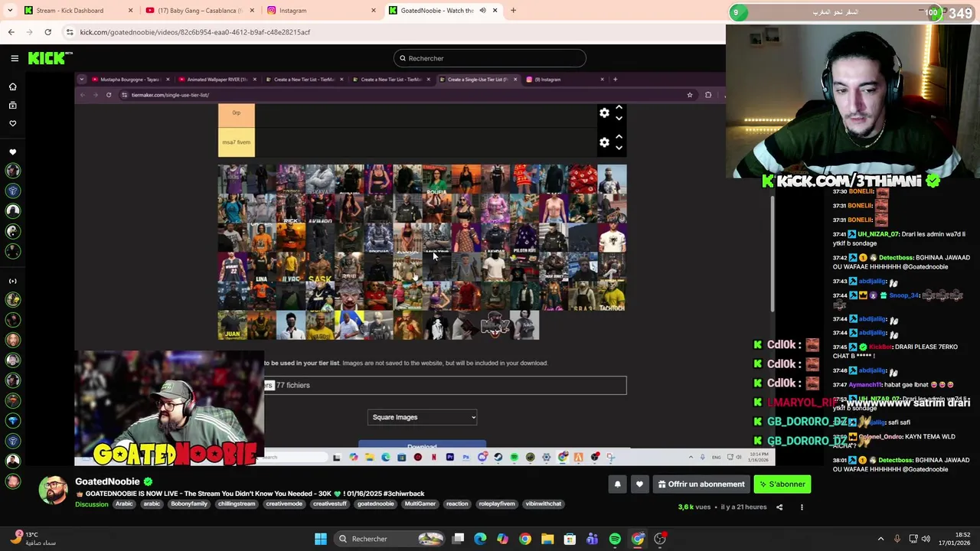Open the Browse icon in Kick sidebar

[12, 106]
